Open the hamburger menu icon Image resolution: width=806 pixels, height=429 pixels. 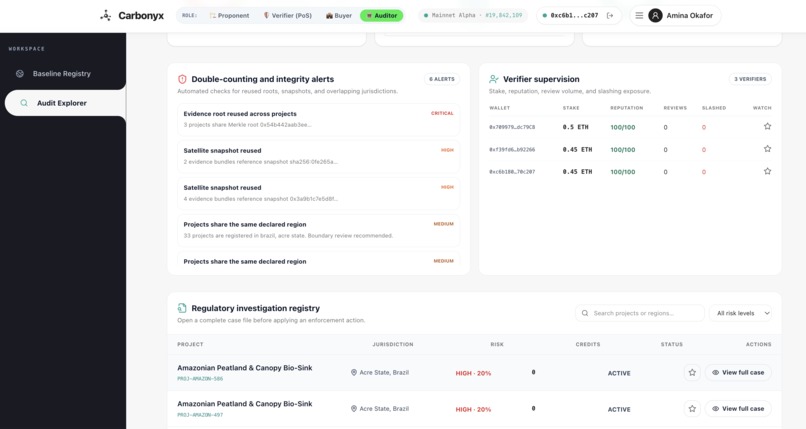[x=639, y=15]
